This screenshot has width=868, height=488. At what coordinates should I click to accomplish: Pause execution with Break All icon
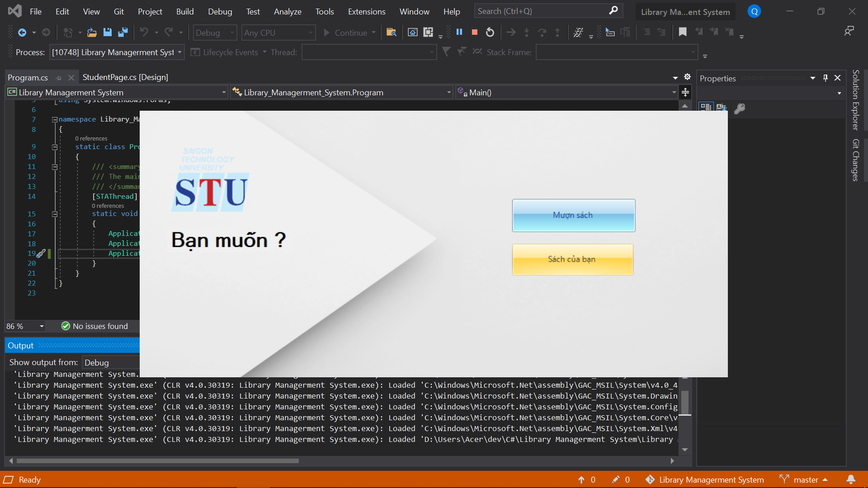[x=459, y=32]
